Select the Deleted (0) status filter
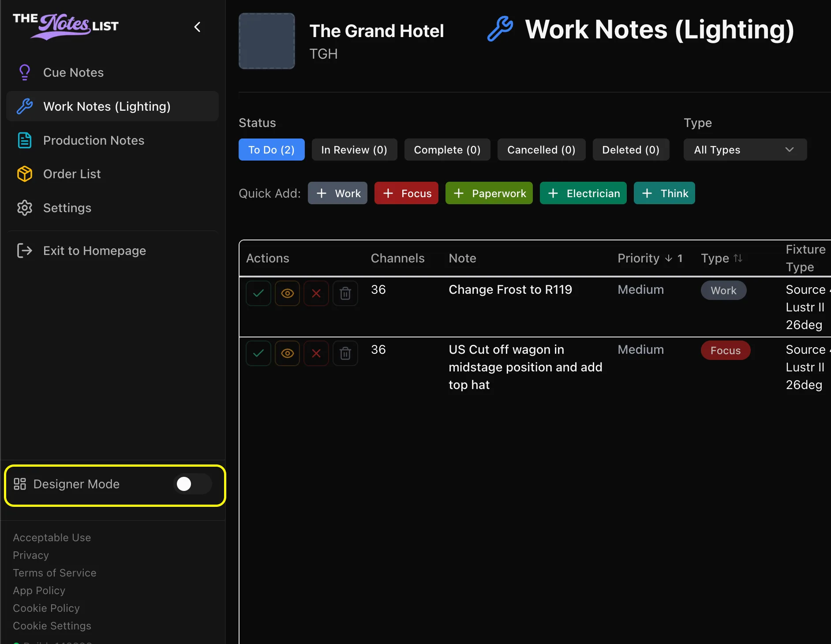This screenshot has height=644, width=831. 631,150
